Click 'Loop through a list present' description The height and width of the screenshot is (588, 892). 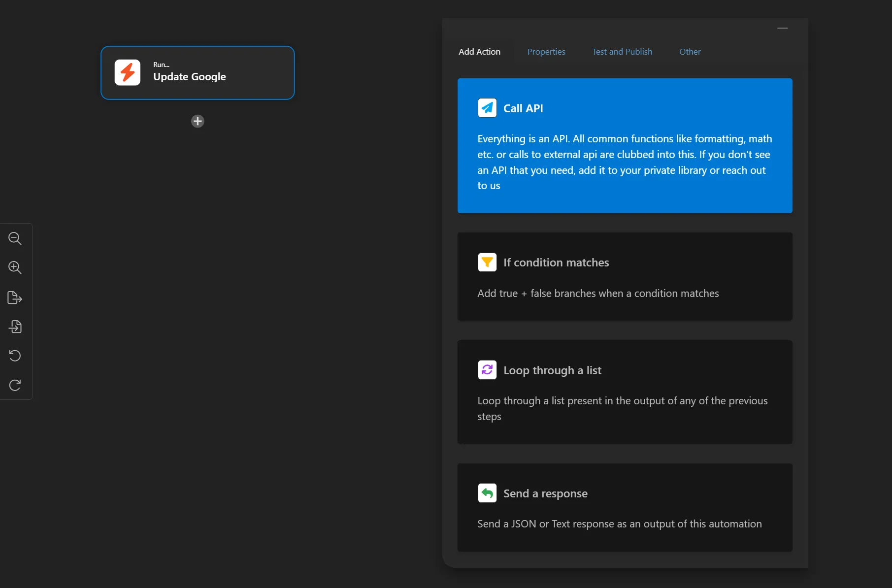[x=622, y=409]
